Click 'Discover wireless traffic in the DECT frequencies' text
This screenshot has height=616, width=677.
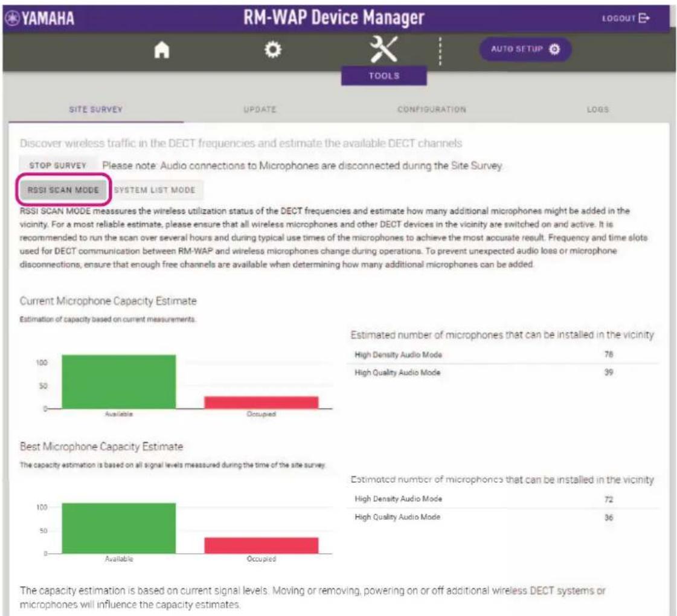[x=240, y=143]
